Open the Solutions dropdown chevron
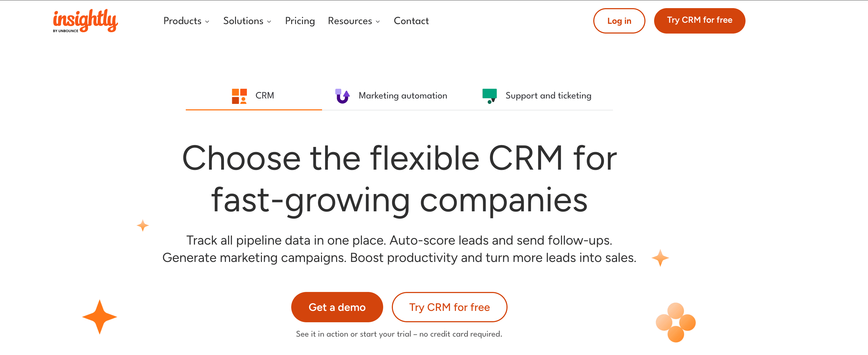This screenshot has height=355, width=868. click(269, 22)
